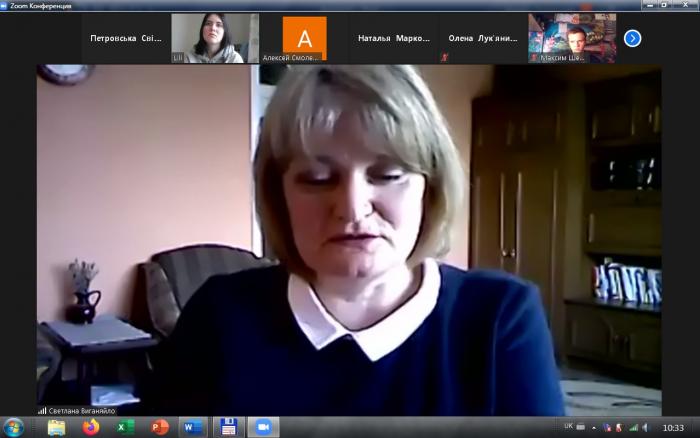Click the 10:33 system clock
This screenshot has height=438, width=700.
(673, 427)
